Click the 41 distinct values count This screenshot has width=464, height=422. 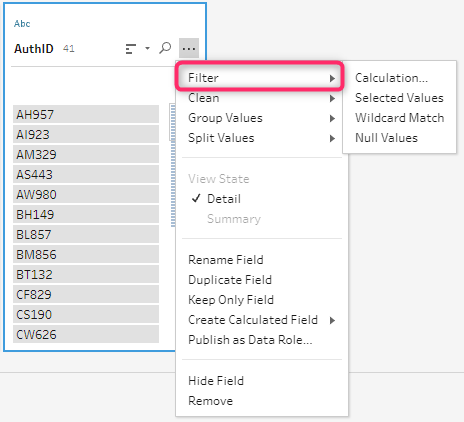point(69,49)
